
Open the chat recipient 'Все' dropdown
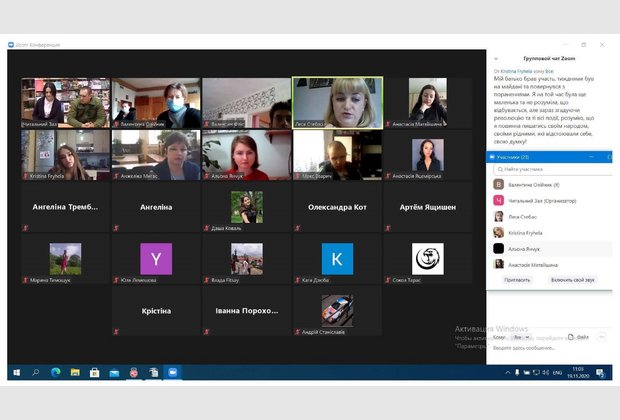[x=519, y=337]
